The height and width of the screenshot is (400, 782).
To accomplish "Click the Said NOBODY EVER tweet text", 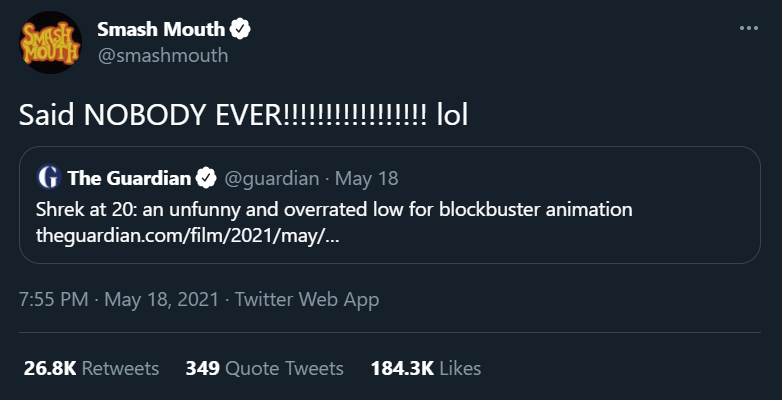I will pyautogui.click(x=223, y=115).
